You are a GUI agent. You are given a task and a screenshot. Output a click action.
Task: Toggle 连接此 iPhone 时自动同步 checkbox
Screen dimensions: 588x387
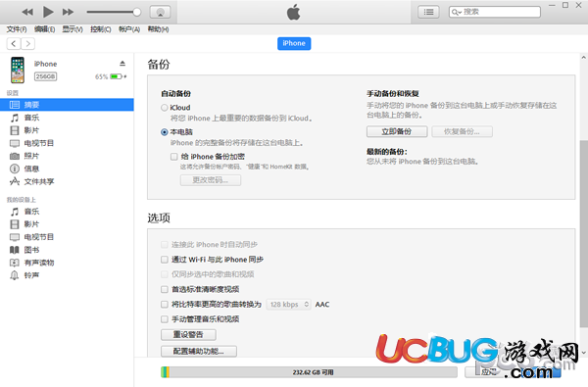tap(165, 245)
